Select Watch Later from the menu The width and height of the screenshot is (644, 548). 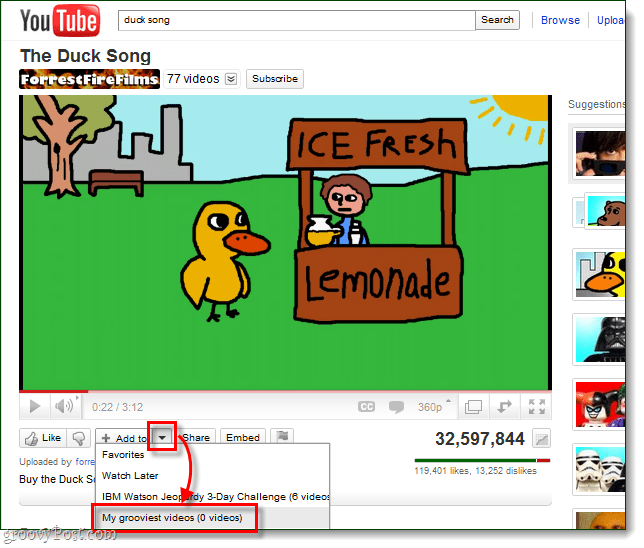212,476
